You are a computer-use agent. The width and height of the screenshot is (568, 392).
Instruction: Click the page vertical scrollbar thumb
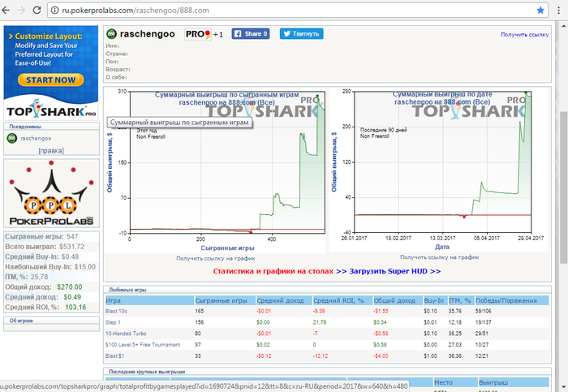[563, 187]
